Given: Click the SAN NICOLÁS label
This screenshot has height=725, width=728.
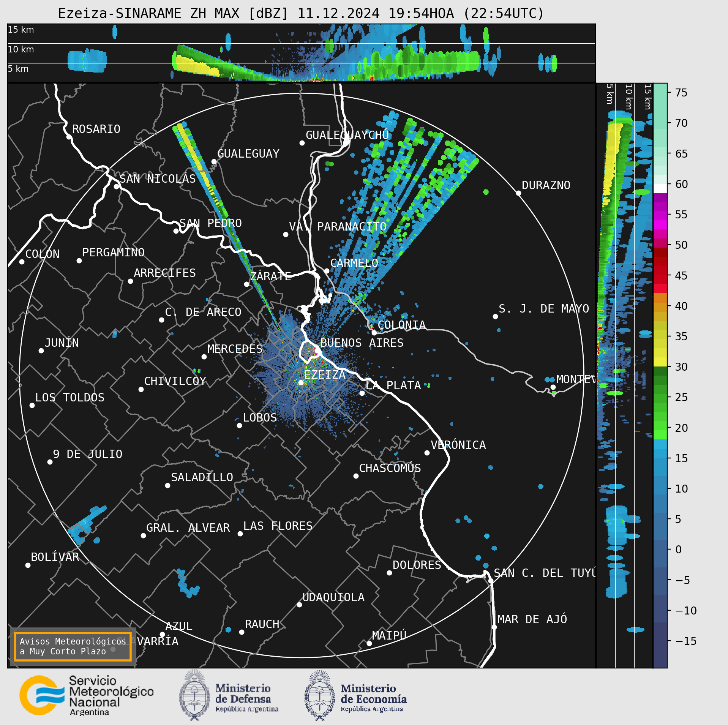Looking at the screenshot, I should click(x=158, y=178).
